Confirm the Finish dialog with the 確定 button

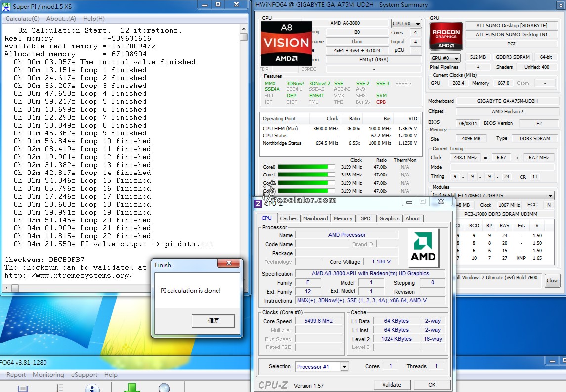coord(214,320)
